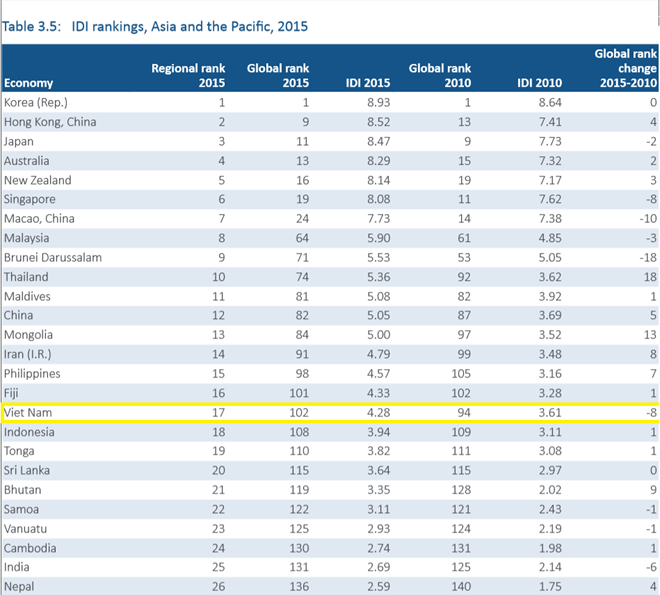This screenshot has height=595, width=660.
Task: Click Global rank change 2015-2010 header
Action: coord(626,68)
